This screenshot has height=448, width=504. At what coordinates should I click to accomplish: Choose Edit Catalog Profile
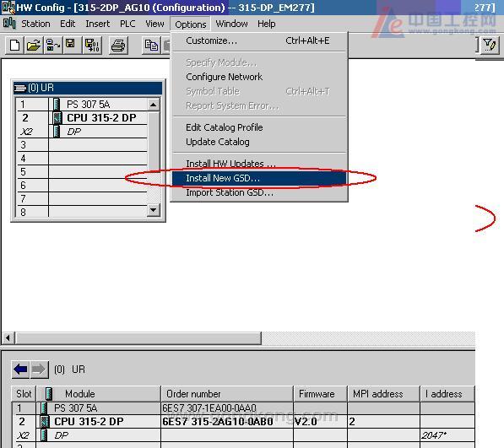(x=259, y=127)
